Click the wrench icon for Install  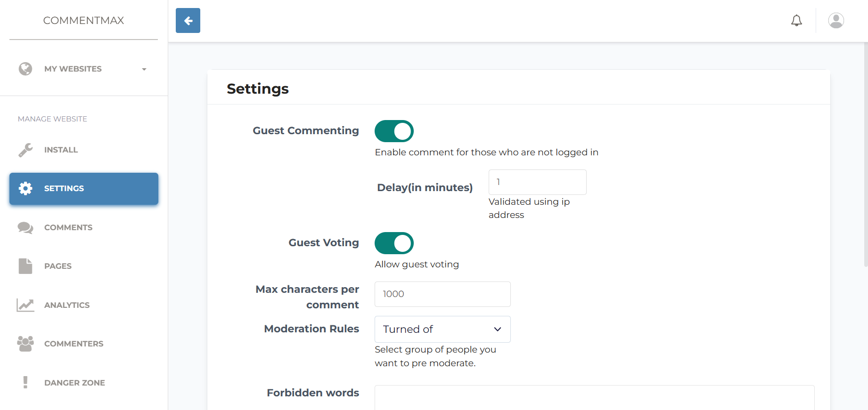tap(25, 150)
